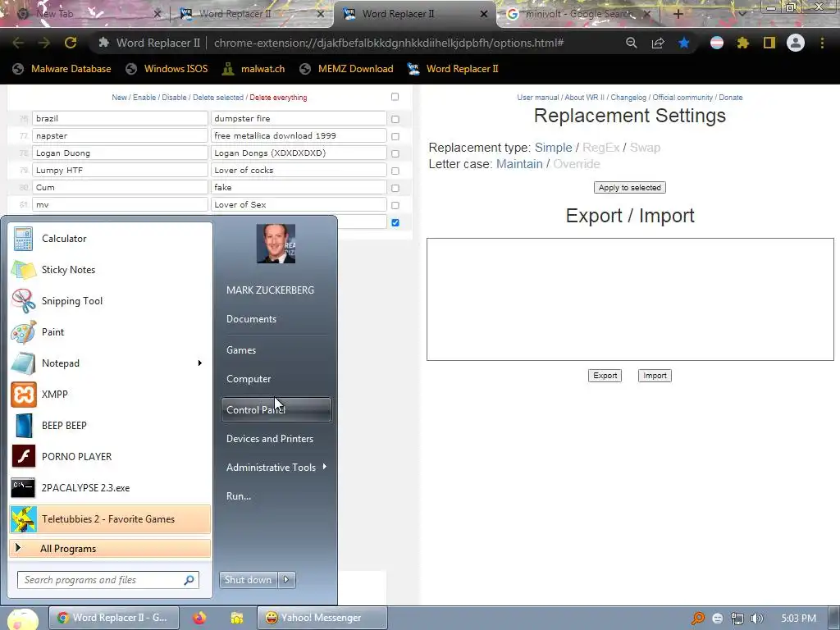This screenshot has height=630, width=840.
Task: Open the Malware Database bookmark
Action: (x=62, y=69)
